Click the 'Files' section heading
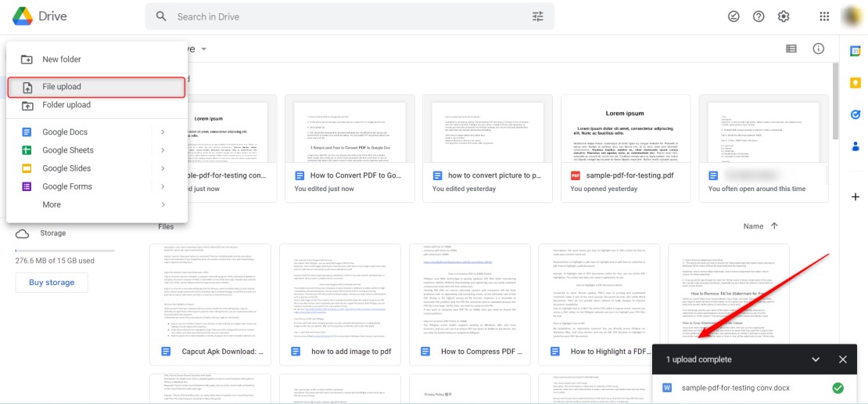Screen dimensions: 868x404 [166, 226]
